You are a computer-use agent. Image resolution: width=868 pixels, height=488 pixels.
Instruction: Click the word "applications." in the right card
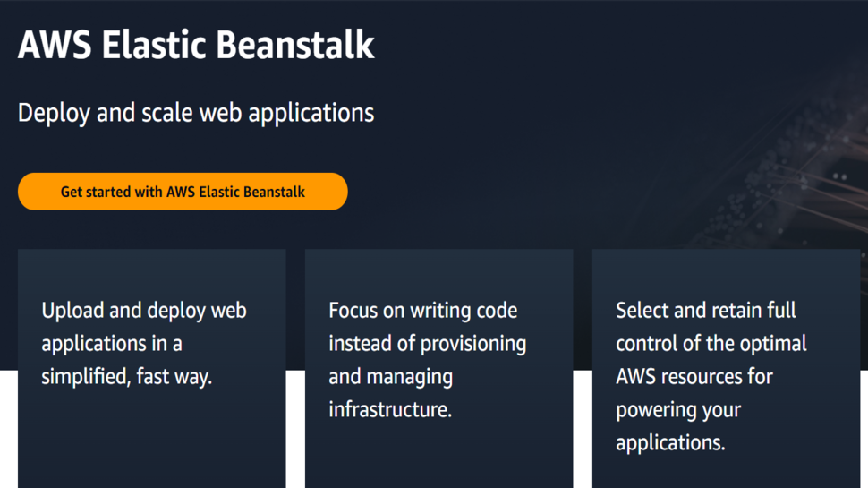tap(670, 443)
